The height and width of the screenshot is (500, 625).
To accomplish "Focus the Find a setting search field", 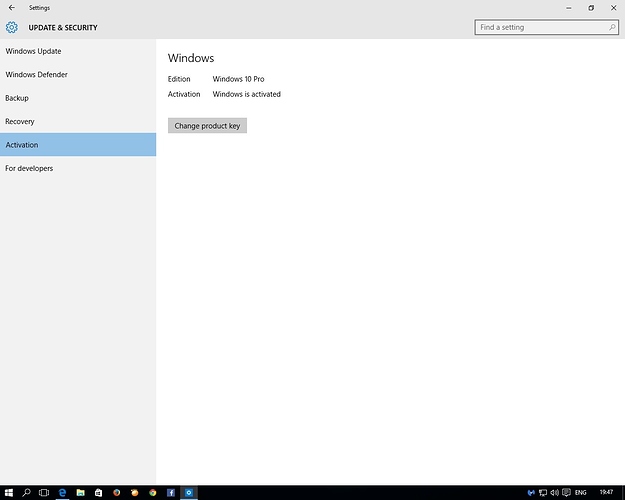I will coord(546,28).
